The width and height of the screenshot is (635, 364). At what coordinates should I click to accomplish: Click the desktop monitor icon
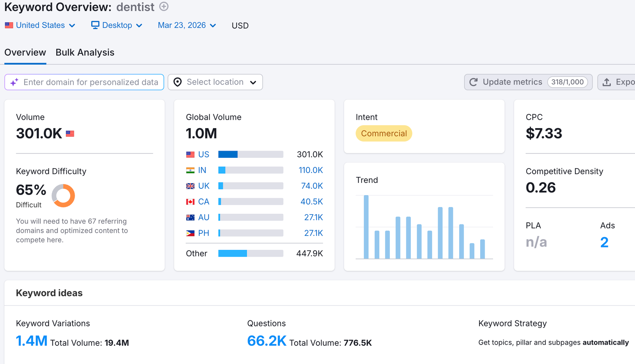(95, 25)
